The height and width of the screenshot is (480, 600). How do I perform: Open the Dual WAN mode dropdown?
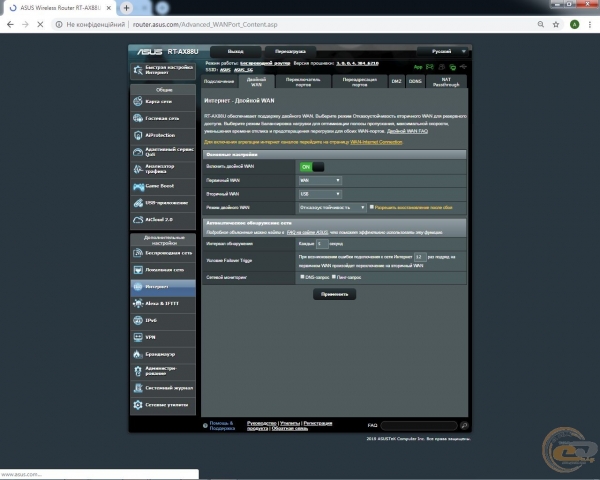(x=332, y=207)
